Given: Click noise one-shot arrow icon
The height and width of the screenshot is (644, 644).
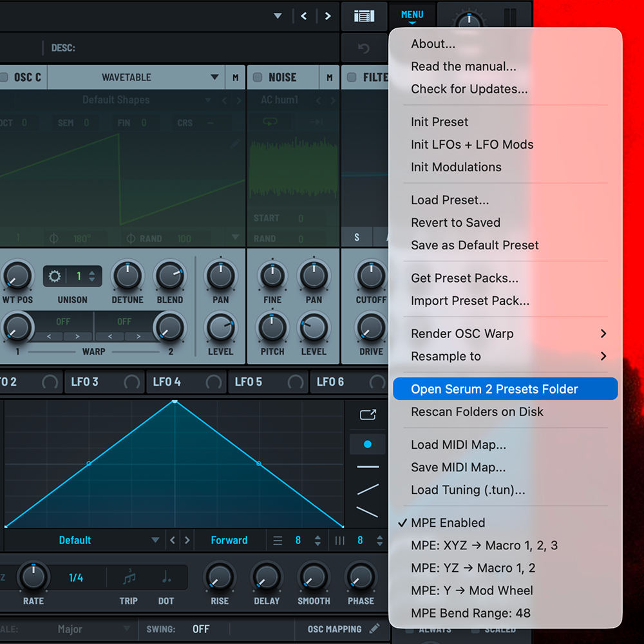Looking at the screenshot, I should (317, 122).
